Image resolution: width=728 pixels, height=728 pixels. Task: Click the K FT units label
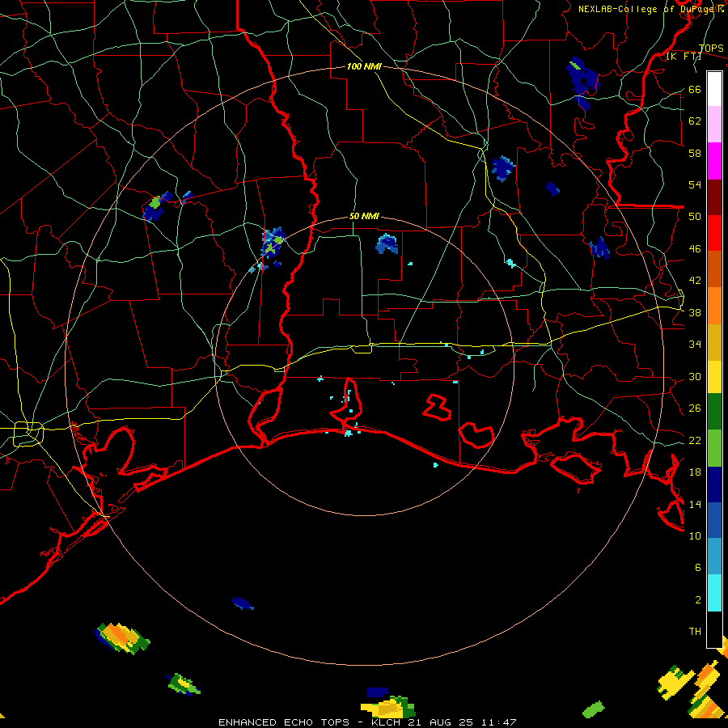click(x=684, y=56)
